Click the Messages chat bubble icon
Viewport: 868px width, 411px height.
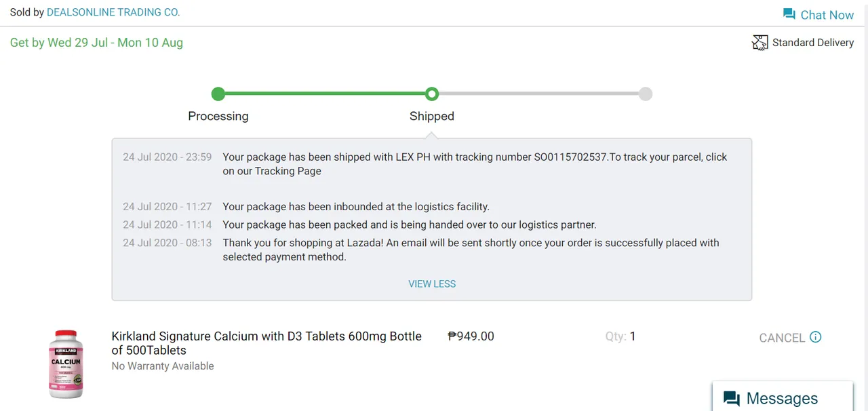coord(732,399)
